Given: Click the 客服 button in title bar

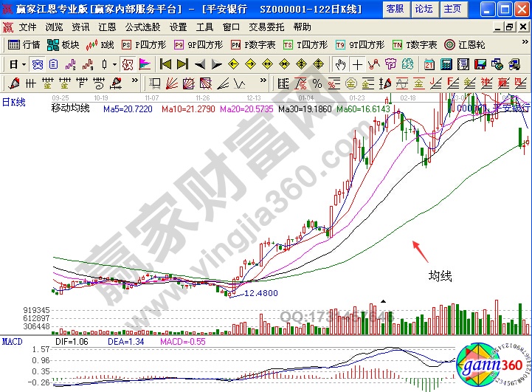Looking at the screenshot, I should pos(395,9).
